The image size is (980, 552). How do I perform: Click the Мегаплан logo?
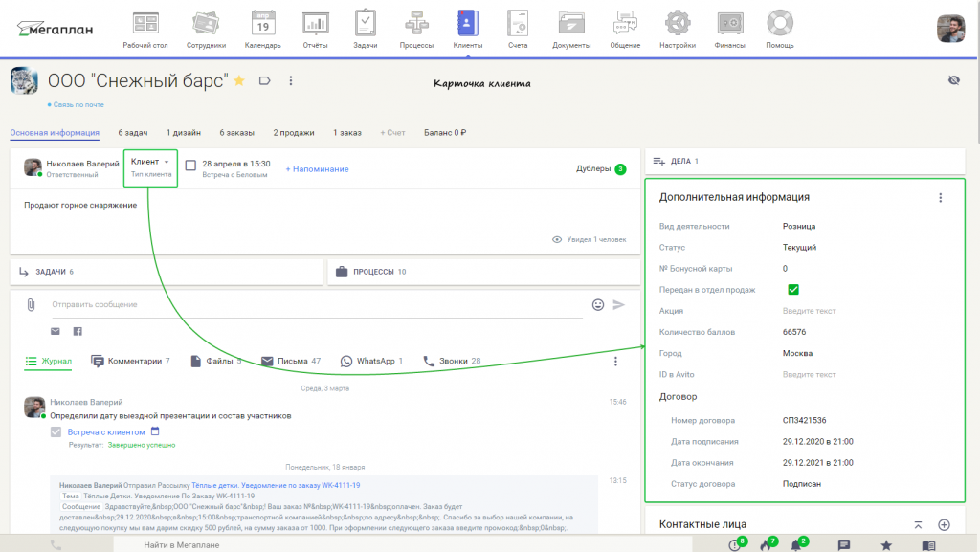pyautogui.click(x=55, y=29)
